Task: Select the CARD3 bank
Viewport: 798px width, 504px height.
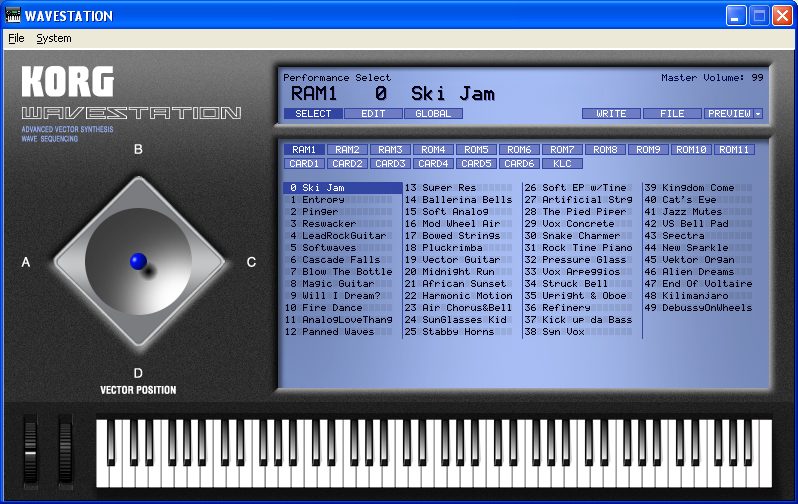Action: point(390,164)
